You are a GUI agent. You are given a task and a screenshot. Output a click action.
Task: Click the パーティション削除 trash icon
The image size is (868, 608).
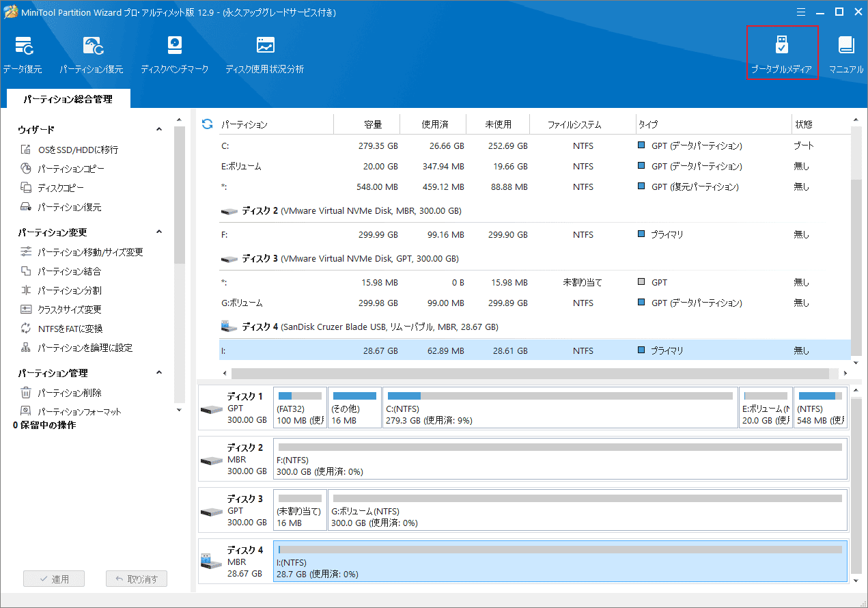(26, 393)
